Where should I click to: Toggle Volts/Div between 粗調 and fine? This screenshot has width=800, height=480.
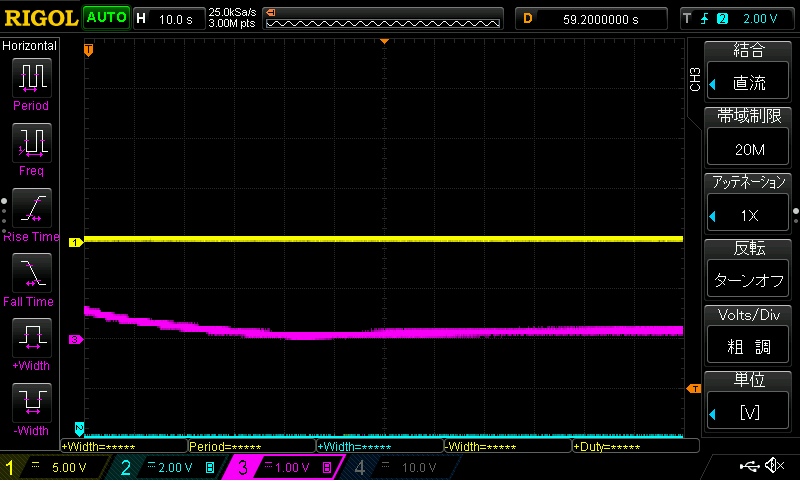point(748,346)
